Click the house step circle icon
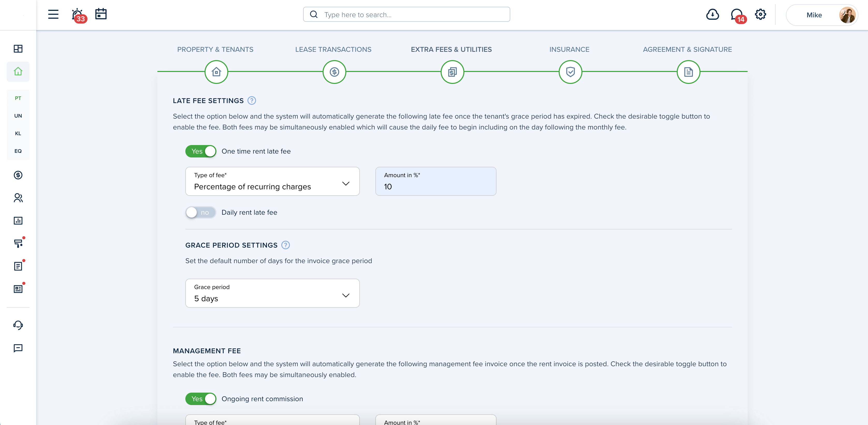 tap(216, 72)
